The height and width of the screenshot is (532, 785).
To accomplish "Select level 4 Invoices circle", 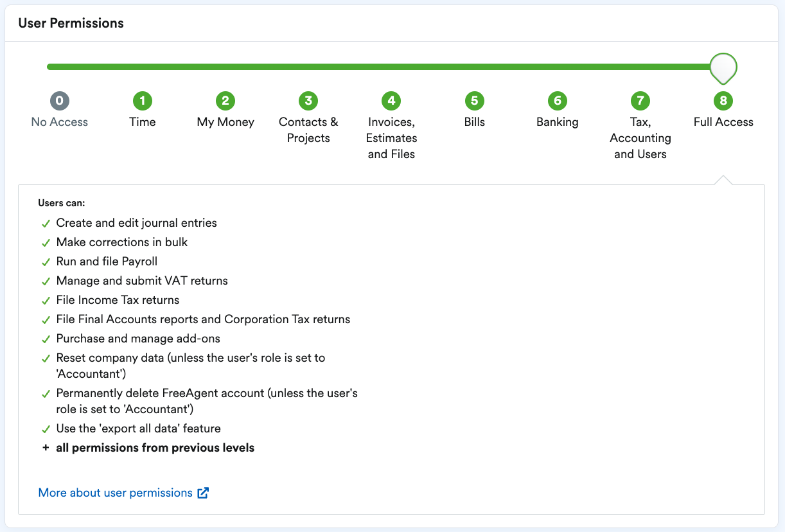I will pos(391,101).
